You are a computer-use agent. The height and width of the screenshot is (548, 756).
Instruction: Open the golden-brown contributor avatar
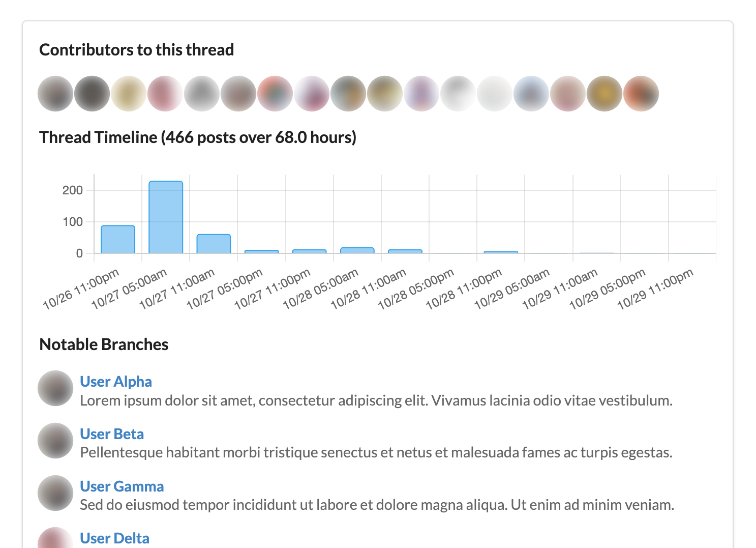(604, 94)
